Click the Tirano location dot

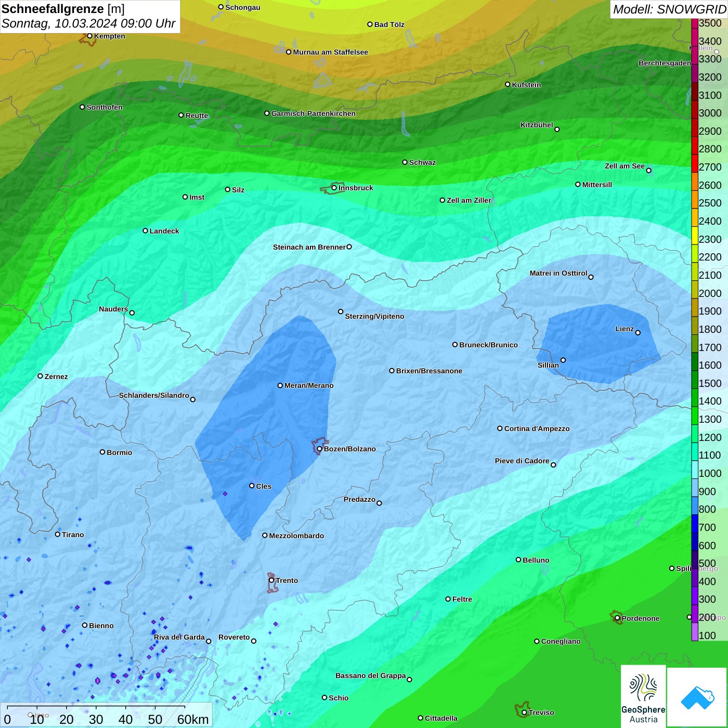point(58,534)
